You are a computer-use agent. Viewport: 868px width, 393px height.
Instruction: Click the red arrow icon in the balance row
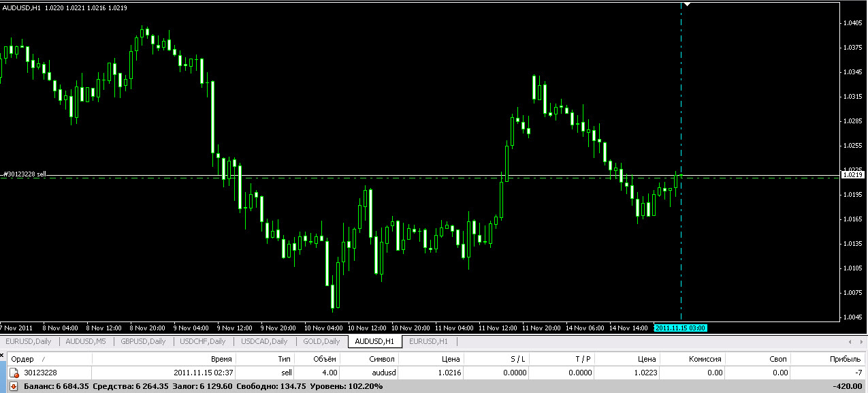[13, 386]
